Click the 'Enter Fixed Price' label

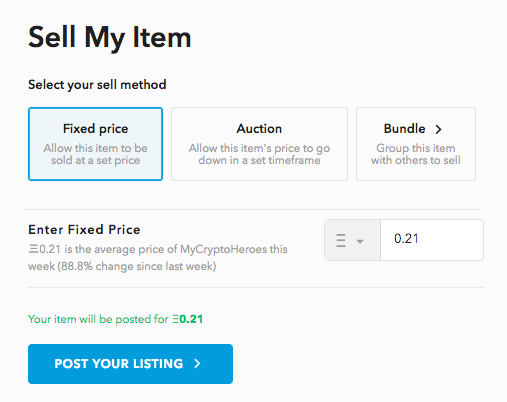pyautogui.click(x=84, y=230)
